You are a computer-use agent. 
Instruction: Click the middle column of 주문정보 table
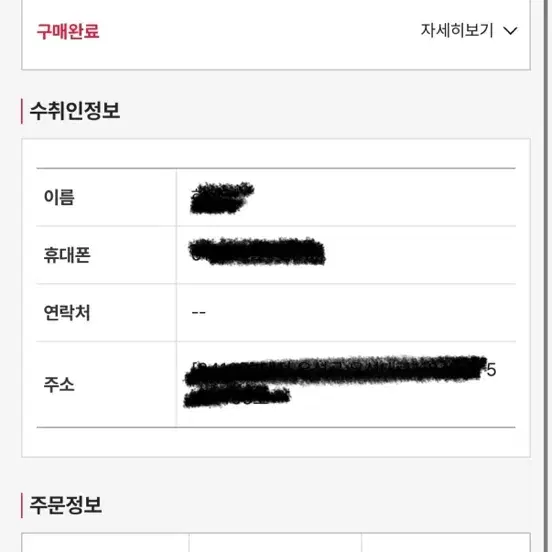275,542
